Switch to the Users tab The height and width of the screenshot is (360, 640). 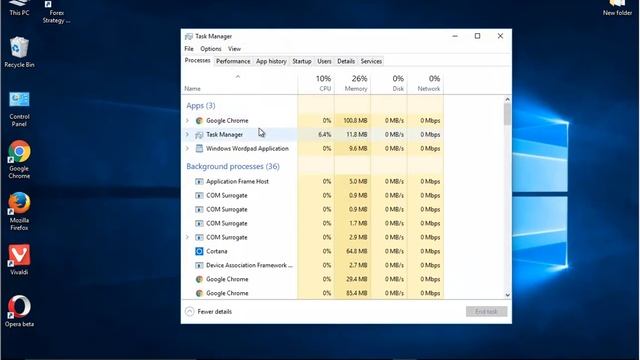pos(324,61)
